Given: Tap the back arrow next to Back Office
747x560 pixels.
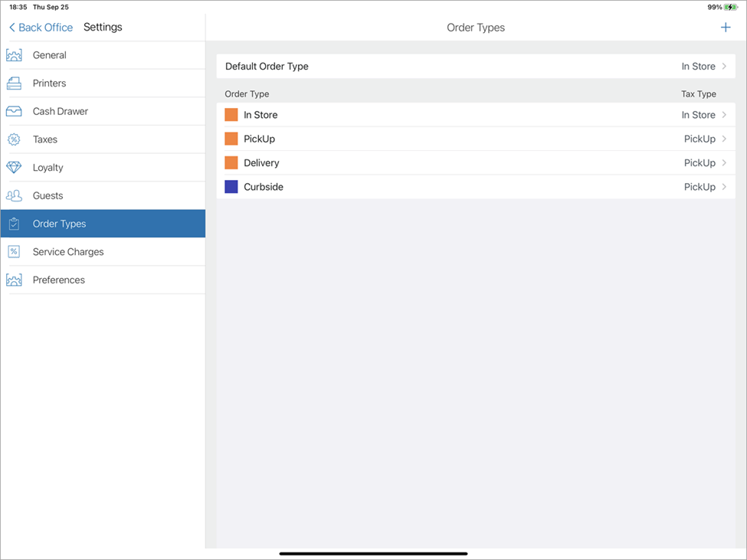Looking at the screenshot, I should [x=12, y=28].
